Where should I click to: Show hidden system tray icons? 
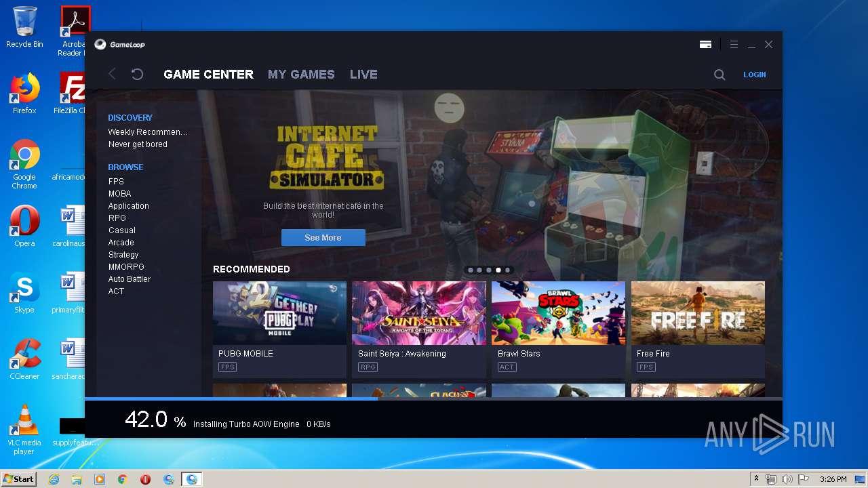pyautogui.click(x=756, y=479)
